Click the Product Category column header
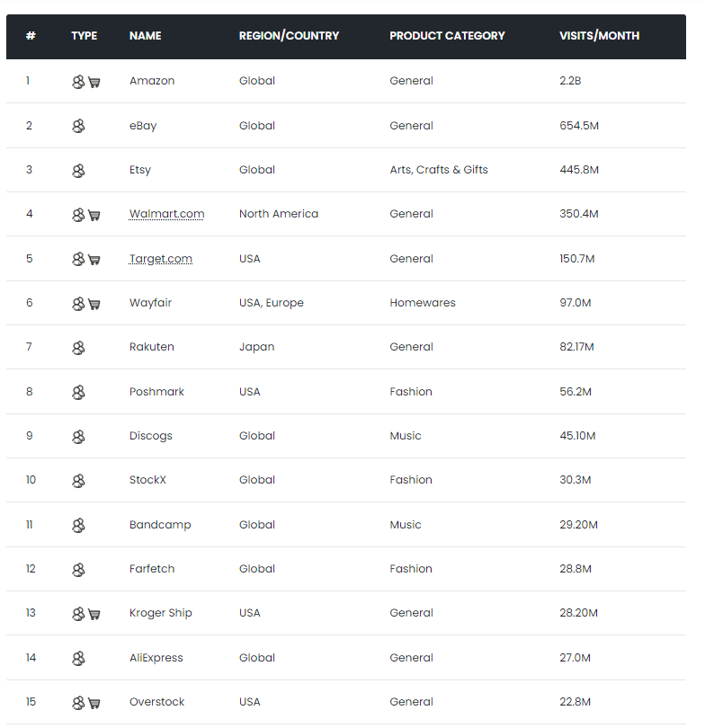Screen dimensions: 705x728 point(447,36)
